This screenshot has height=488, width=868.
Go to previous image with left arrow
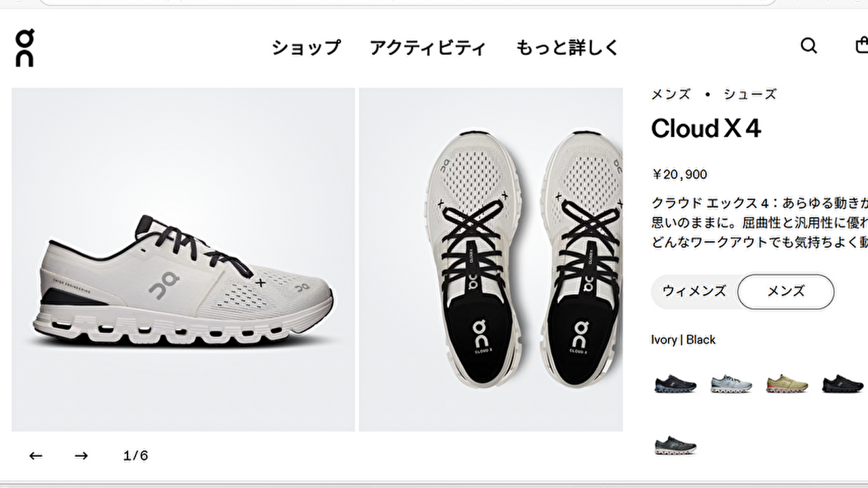pyautogui.click(x=36, y=455)
